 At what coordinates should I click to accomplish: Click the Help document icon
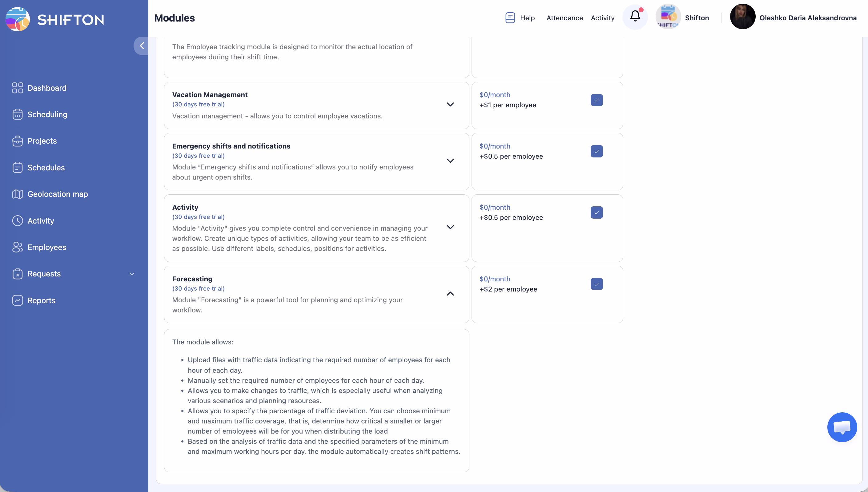510,18
